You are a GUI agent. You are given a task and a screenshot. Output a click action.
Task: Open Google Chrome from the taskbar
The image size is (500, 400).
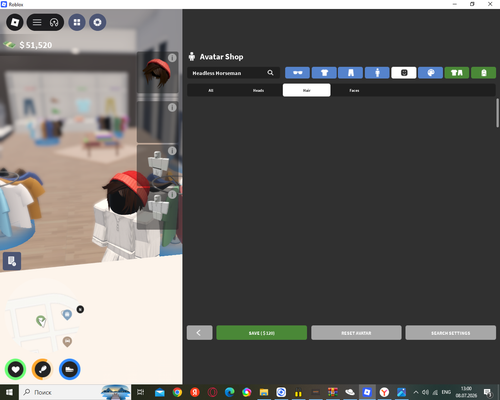[177, 392]
